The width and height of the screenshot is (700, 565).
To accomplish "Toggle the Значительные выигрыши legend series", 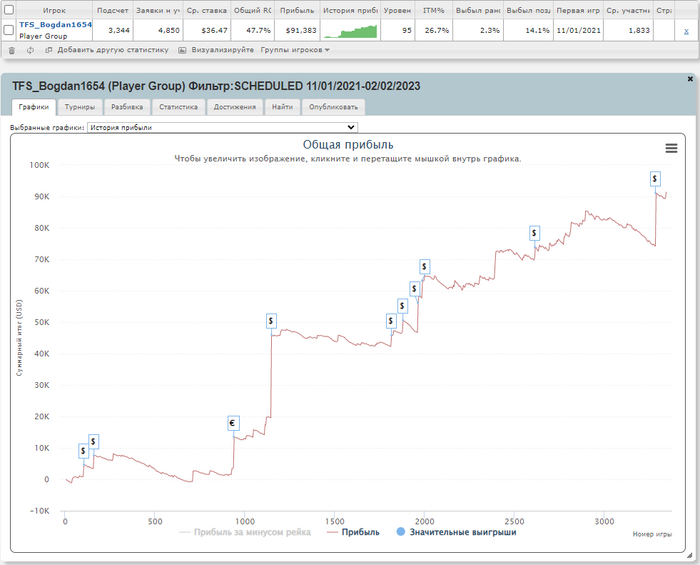I will pos(457,532).
